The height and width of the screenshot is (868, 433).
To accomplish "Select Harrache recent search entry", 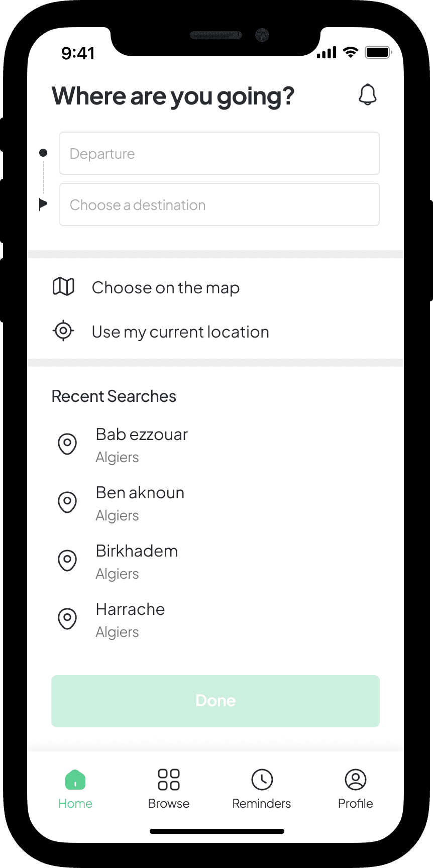I will [215, 620].
